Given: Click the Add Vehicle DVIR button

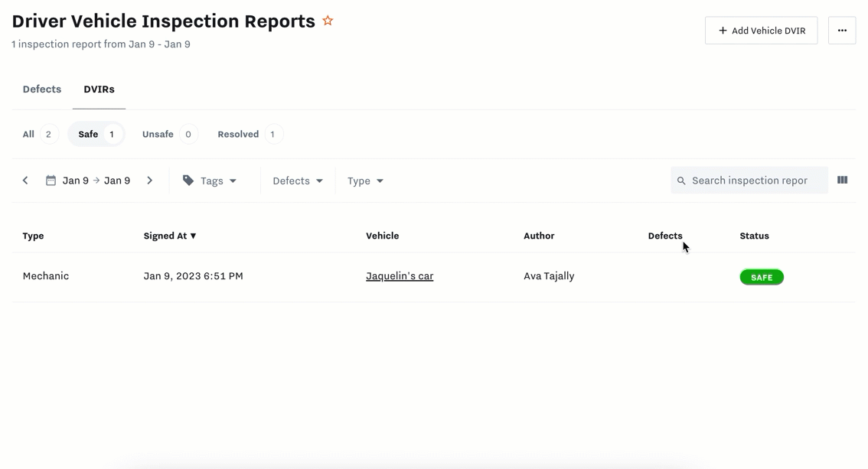Looking at the screenshot, I should [761, 31].
